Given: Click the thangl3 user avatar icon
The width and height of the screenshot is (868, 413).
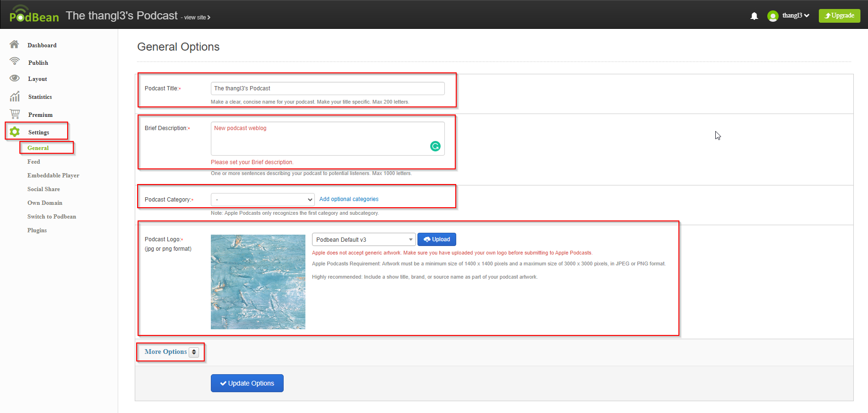Looking at the screenshot, I should click(773, 16).
